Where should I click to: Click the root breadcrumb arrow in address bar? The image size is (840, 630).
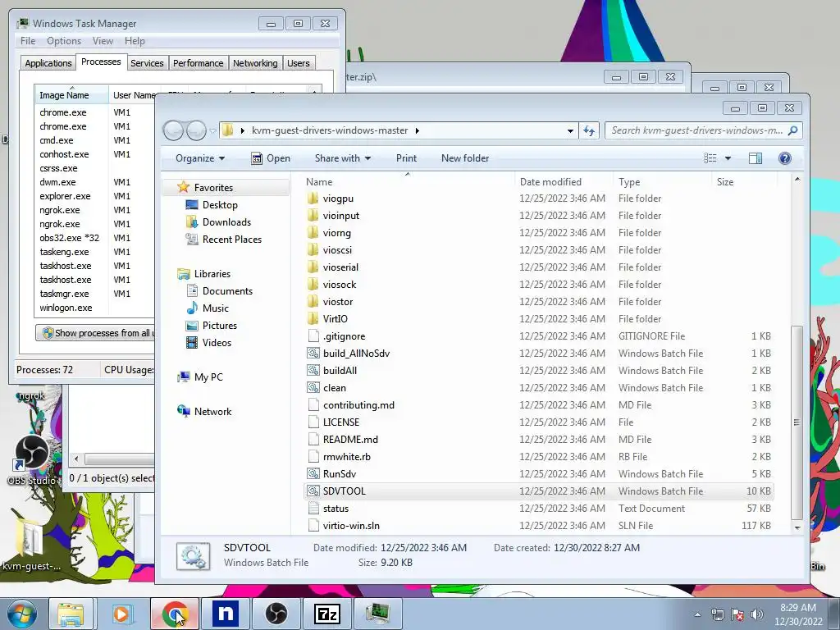click(242, 130)
